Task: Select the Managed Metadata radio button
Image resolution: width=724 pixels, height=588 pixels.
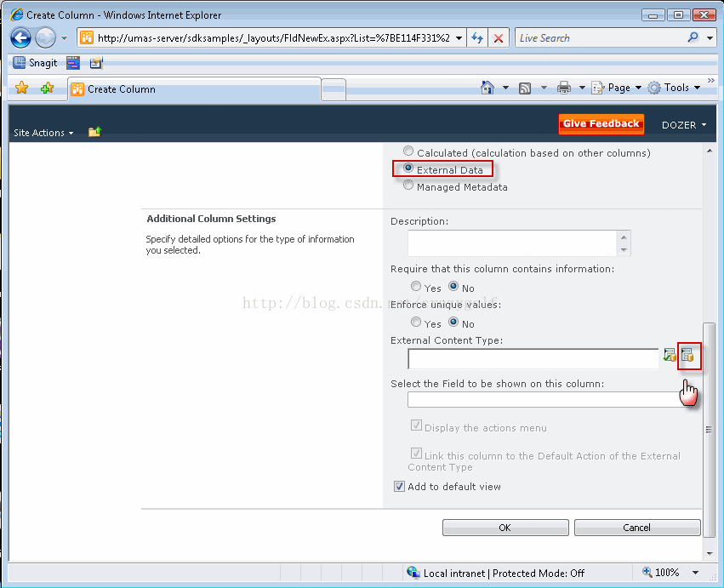Action: click(x=408, y=186)
